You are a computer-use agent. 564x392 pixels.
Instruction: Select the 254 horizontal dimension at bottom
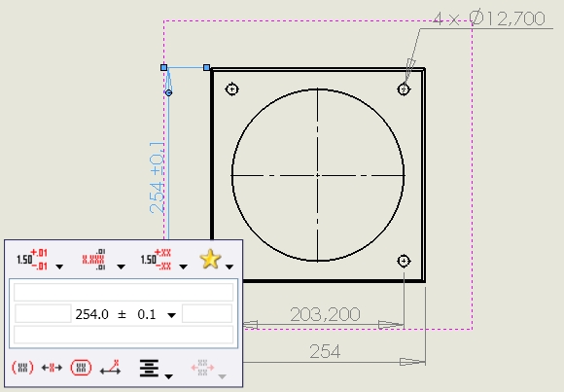point(325,351)
